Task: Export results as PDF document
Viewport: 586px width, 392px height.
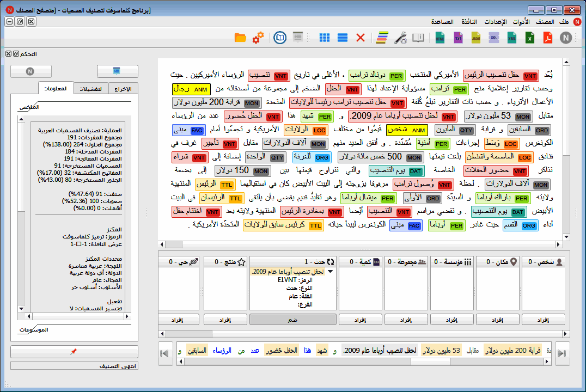Action: click(547, 38)
